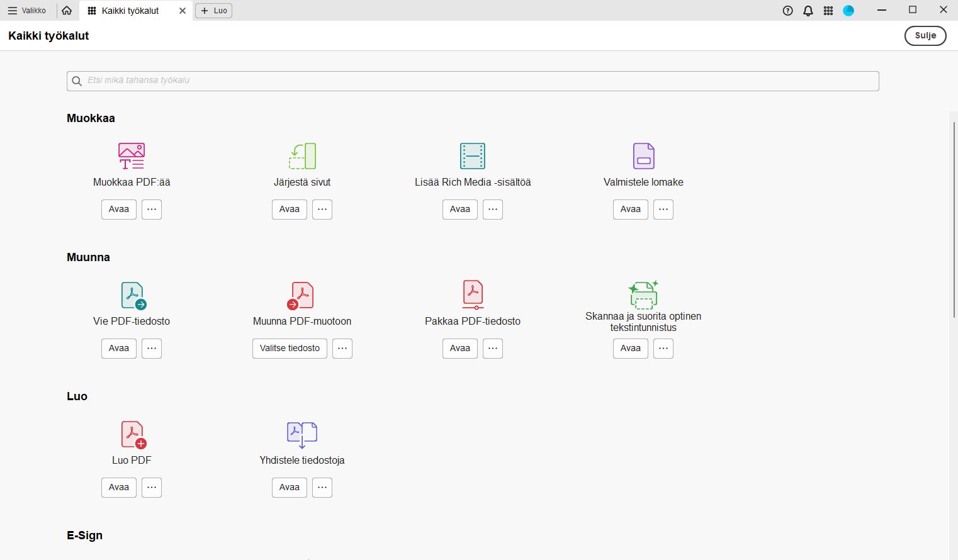Open Muokkaa PDF:ää with Avaa button
Viewport: 958px width, 560px height.
point(119,210)
